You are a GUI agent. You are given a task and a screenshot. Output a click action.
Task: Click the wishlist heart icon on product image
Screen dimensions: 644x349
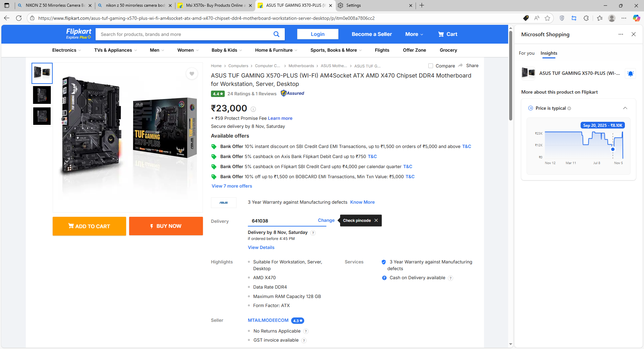pos(192,74)
